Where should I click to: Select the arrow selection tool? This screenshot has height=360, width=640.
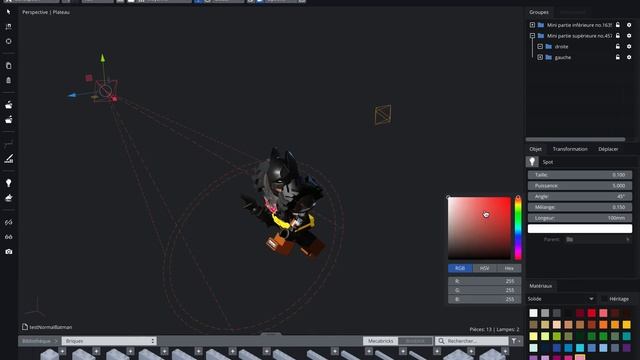pyautogui.click(x=8, y=12)
